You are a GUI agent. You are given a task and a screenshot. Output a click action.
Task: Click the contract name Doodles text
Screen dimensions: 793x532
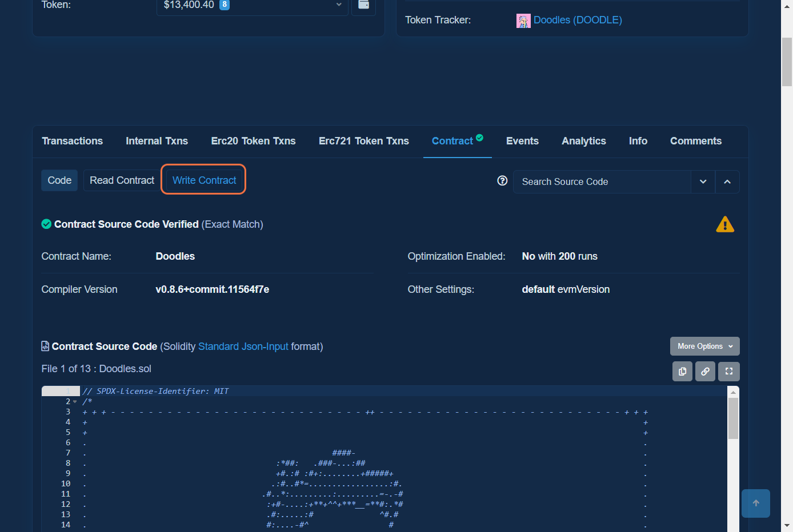pos(175,256)
